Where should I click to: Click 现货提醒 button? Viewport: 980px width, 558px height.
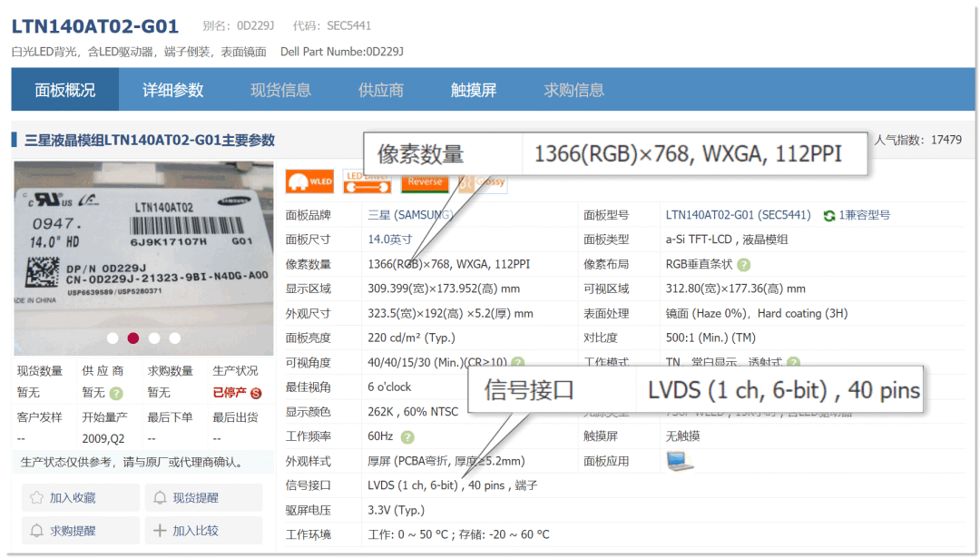coord(204,497)
